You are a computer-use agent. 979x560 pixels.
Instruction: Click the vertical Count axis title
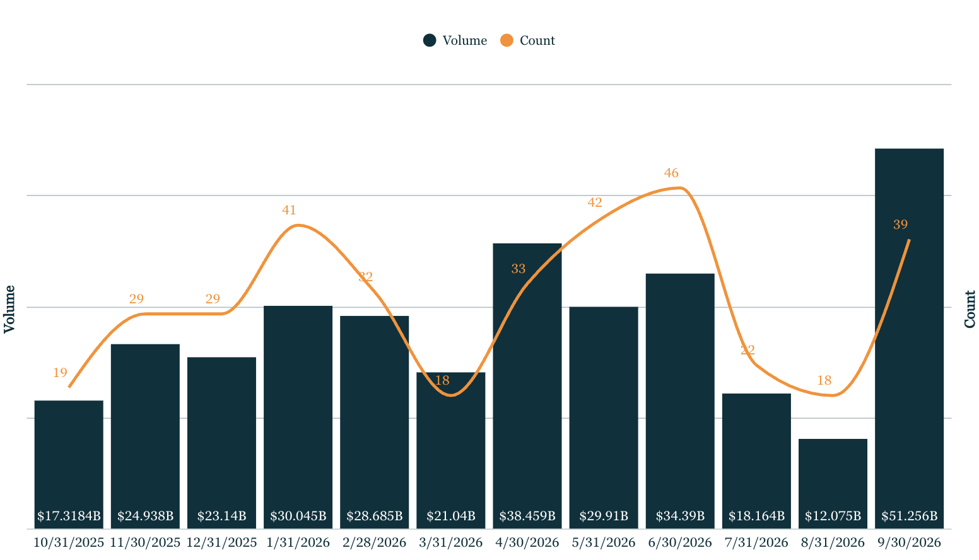coord(970,309)
